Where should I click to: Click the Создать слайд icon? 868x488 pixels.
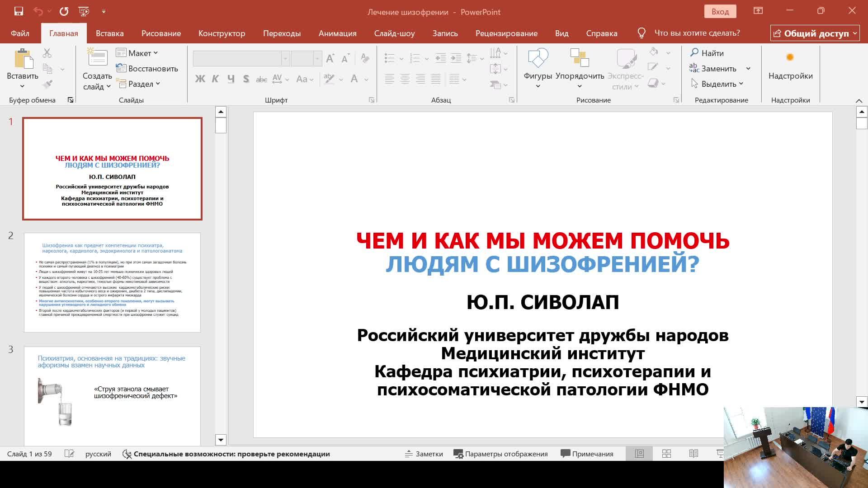click(96, 63)
